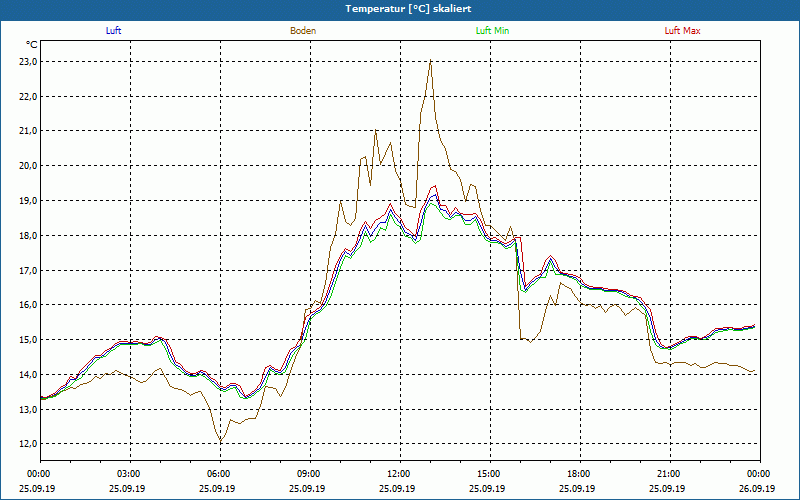This screenshot has width=800, height=500.
Task: Click the Boden curve minimum near 06:00
Action: click(220, 441)
